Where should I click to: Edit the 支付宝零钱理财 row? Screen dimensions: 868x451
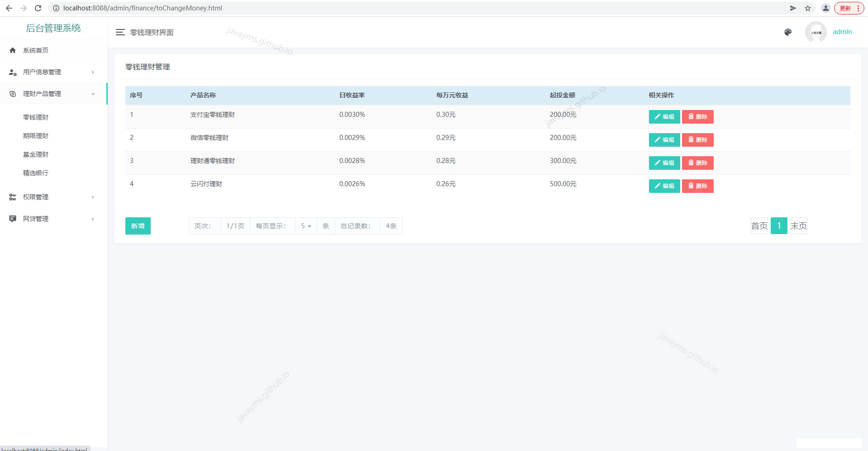pos(664,117)
